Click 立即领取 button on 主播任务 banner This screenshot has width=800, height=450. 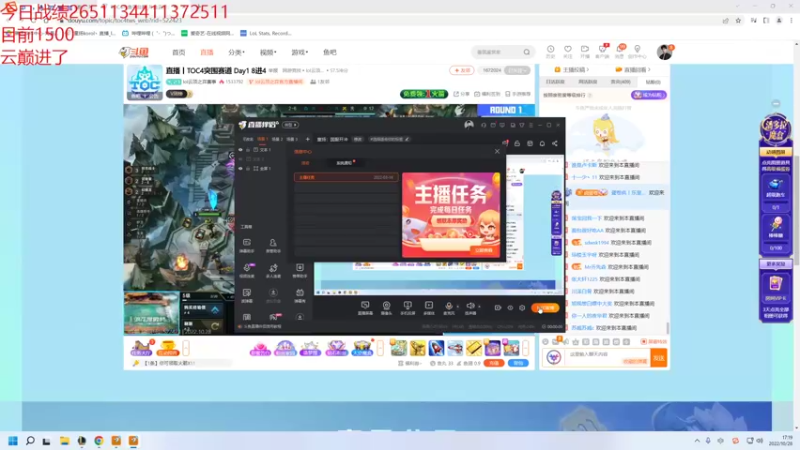point(484,250)
